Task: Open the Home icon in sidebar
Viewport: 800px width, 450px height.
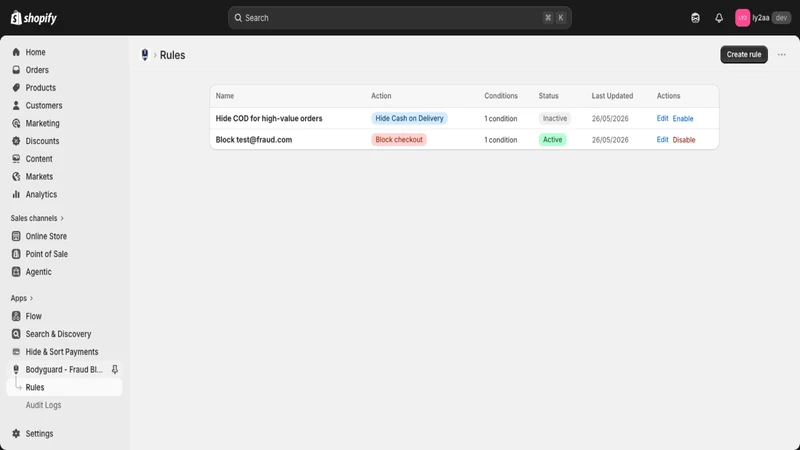Action: click(x=16, y=52)
